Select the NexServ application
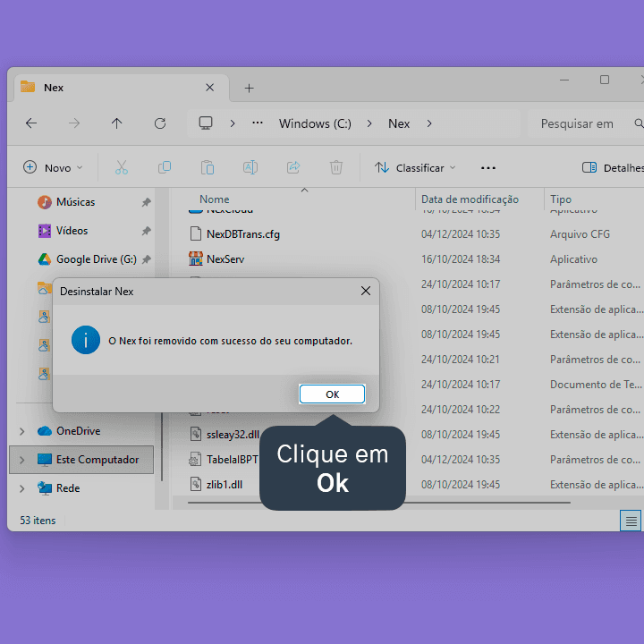Screen dimensions: 644x644 click(x=225, y=259)
